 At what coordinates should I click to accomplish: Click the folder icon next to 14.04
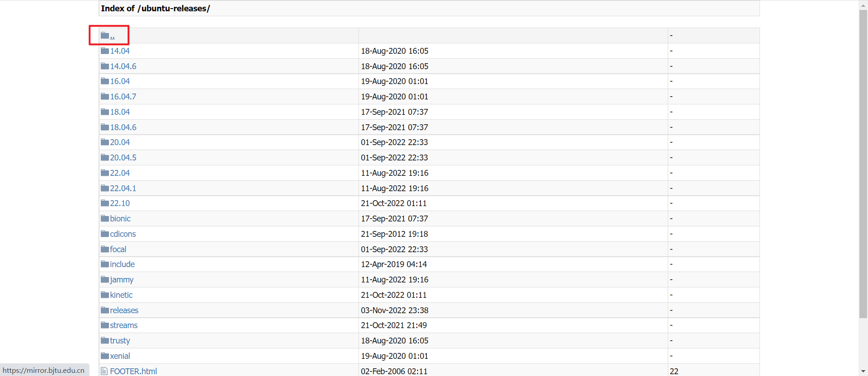(105, 51)
